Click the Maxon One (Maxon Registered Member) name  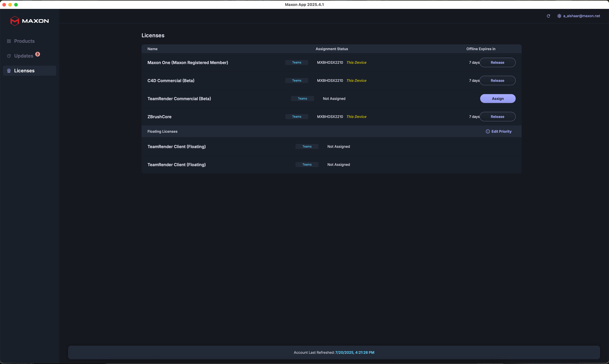click(187, 63)
